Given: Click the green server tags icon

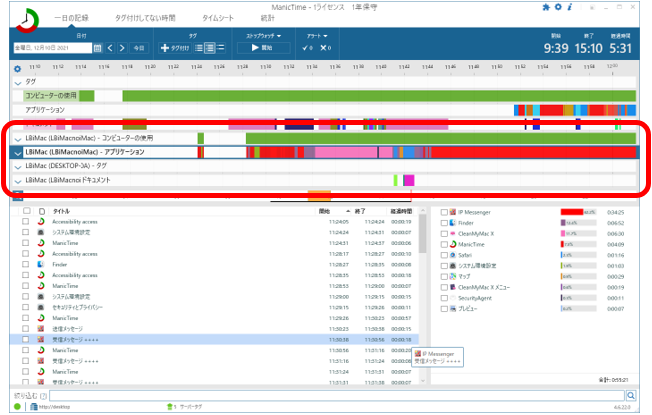Looking at the screenshot, I should pyautogui.click(x=170, y=406).
